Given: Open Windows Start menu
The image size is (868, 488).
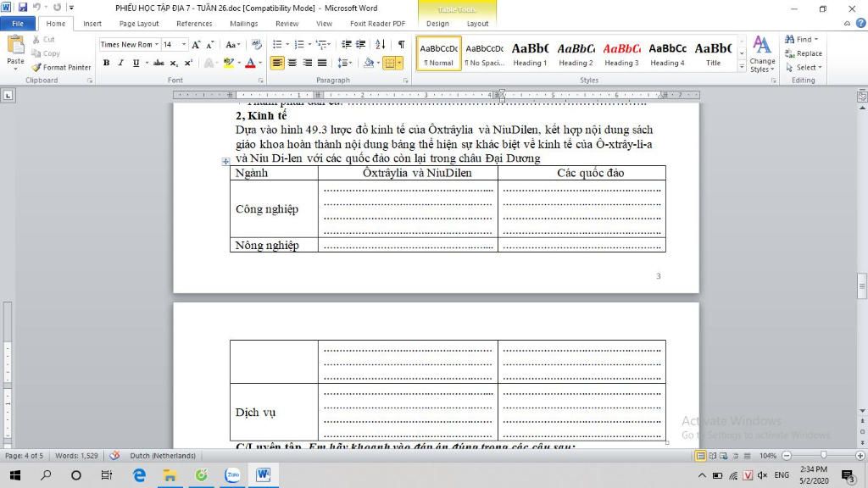Looking at the screenshot, I should click(x=15, y=474).
